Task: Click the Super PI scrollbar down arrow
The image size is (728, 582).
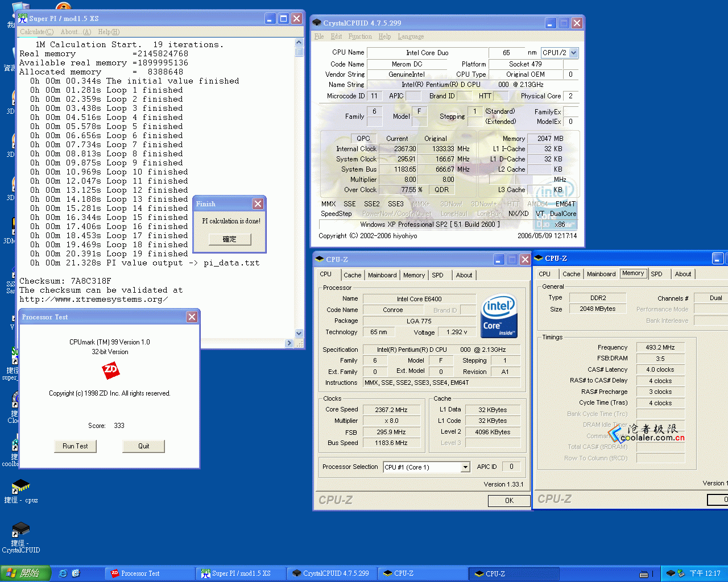Action: 299,334
